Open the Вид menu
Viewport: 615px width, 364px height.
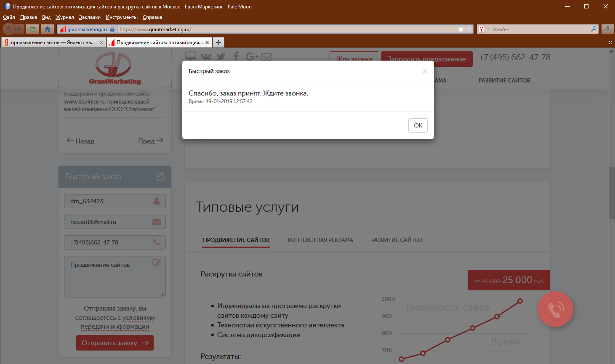pos(46,17)
